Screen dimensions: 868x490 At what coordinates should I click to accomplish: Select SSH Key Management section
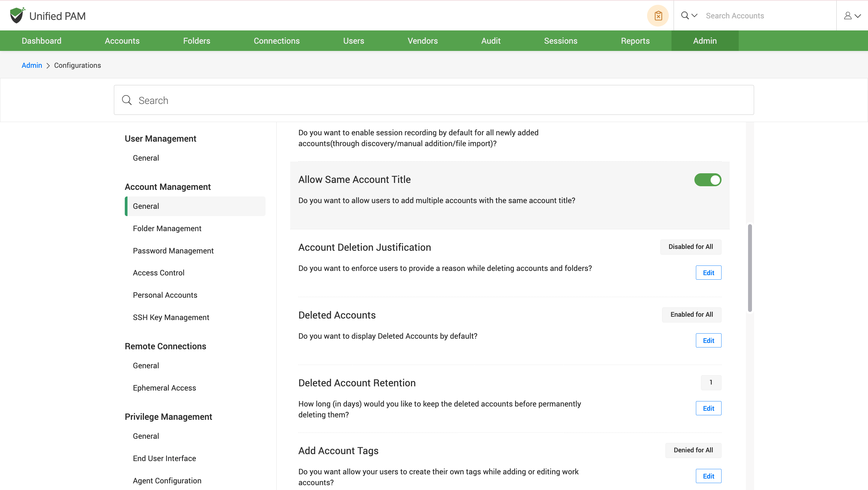pos(171,317)
